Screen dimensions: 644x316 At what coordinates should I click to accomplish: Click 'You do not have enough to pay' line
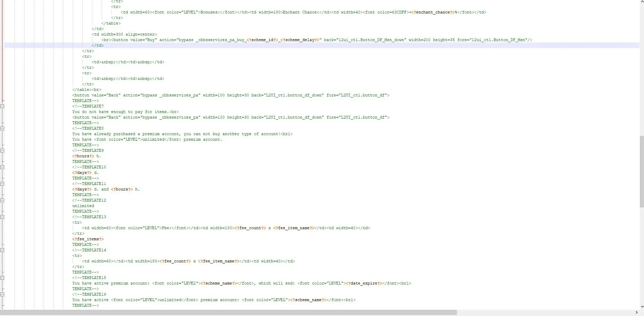pyautogui.click(x=126, y=112)
